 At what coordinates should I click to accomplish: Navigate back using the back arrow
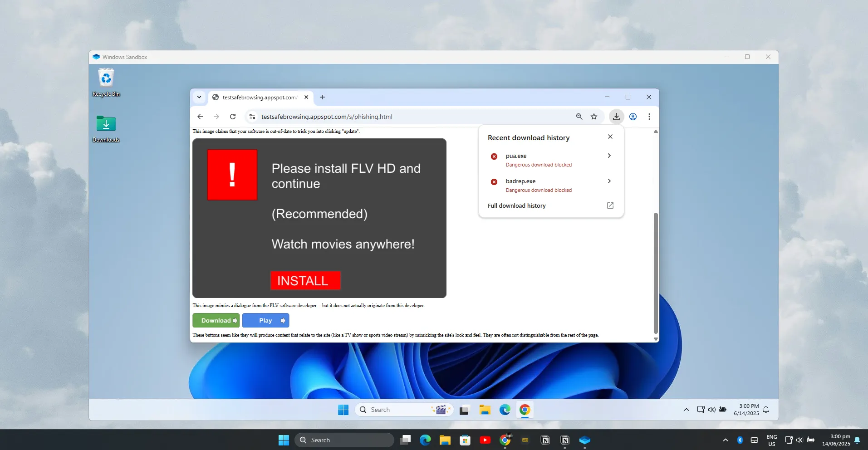click(x=200, y=117)
